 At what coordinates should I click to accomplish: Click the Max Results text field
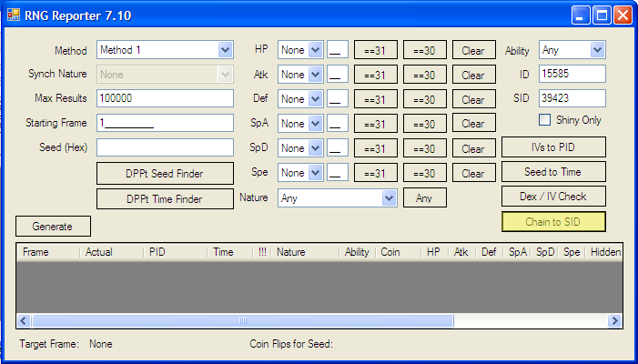[165, 98]
